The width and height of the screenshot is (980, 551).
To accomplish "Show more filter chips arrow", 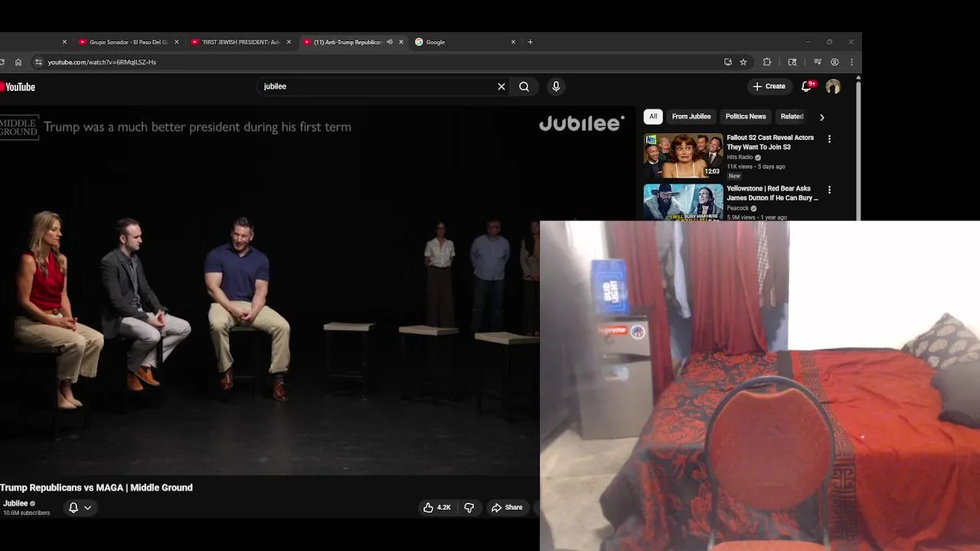I will [822, 117].
